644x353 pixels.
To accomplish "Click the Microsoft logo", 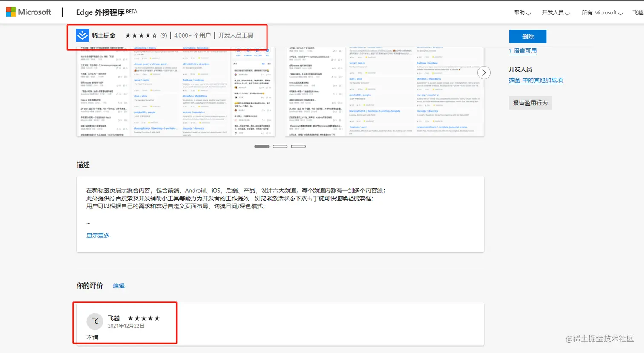I will point(29,12).
